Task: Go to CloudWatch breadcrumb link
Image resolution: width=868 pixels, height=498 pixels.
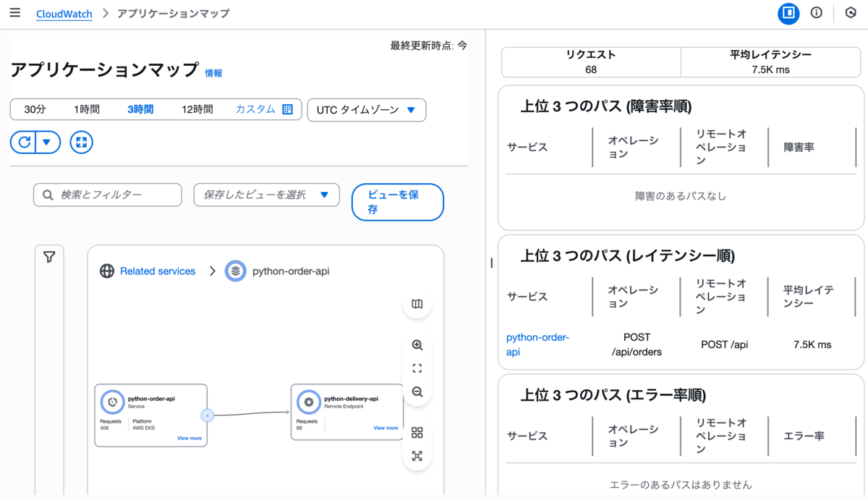Action: tap(64, 13)
